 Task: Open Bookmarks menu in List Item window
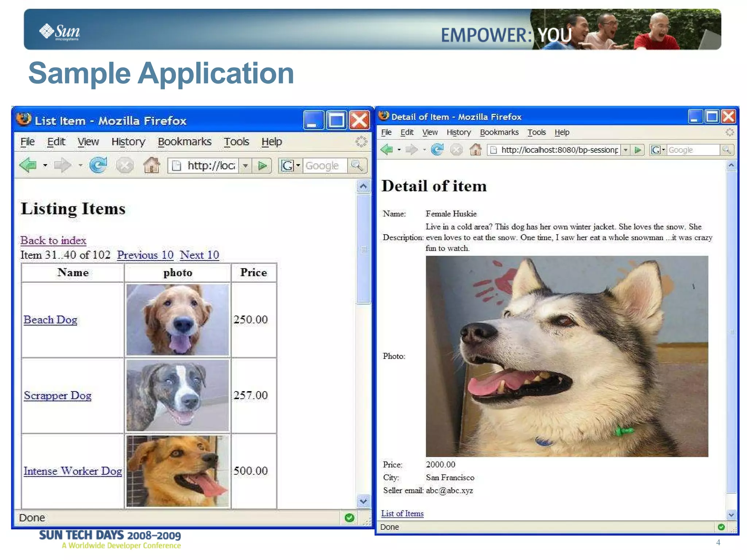click(x=185, y=142)
